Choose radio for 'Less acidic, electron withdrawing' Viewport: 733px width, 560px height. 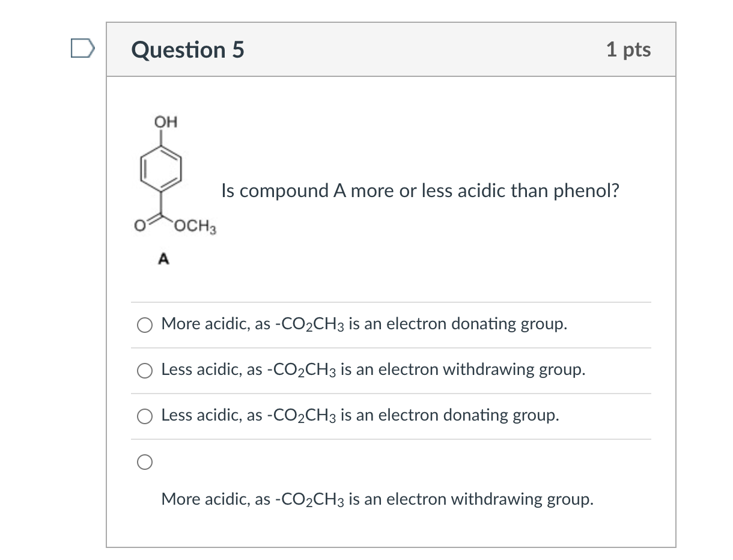click(144, 371)
